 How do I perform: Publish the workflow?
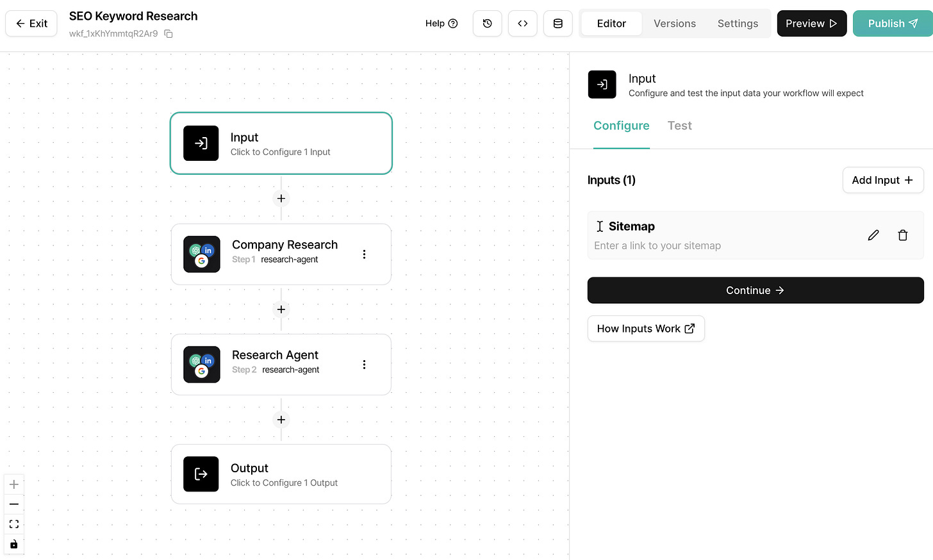coord(892,23)
